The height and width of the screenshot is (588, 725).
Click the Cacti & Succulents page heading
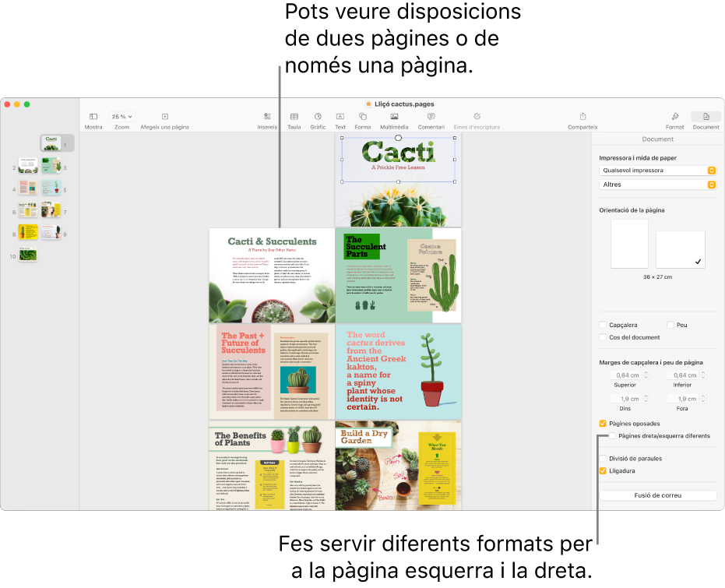pyautogui.click(x=272, y=241)
